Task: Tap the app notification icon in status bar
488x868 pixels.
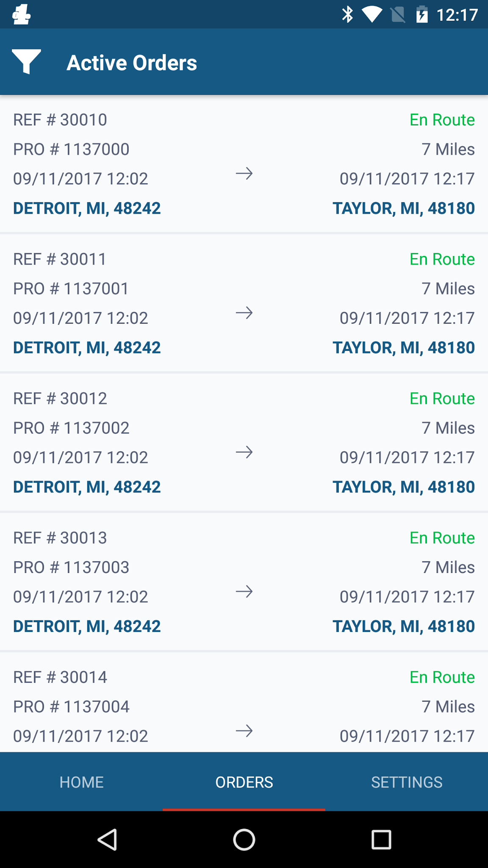Action: point(21,15)
